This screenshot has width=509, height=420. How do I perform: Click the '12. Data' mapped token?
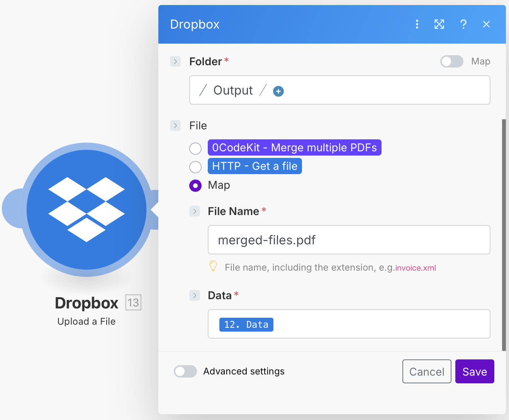246,325
